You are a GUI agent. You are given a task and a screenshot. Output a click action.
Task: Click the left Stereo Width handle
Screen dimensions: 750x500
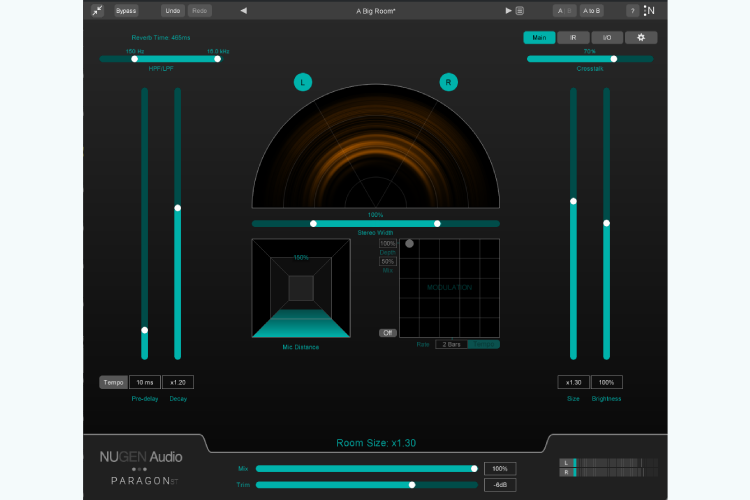coord(313,224)
